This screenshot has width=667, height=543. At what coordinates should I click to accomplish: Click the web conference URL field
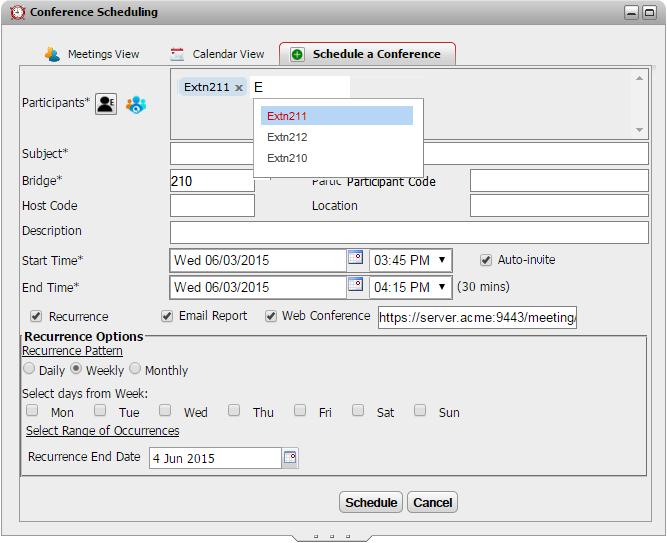click(x=477, y=317)
